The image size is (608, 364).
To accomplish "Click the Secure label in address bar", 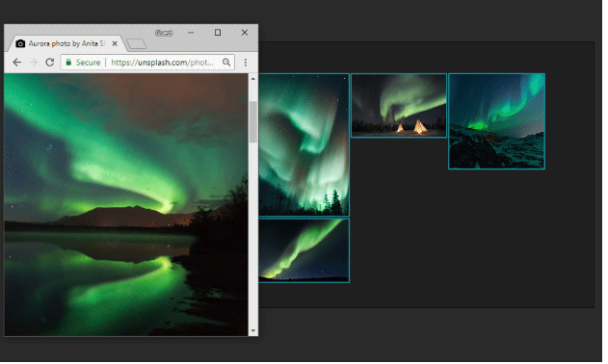I will pos(88,63).
